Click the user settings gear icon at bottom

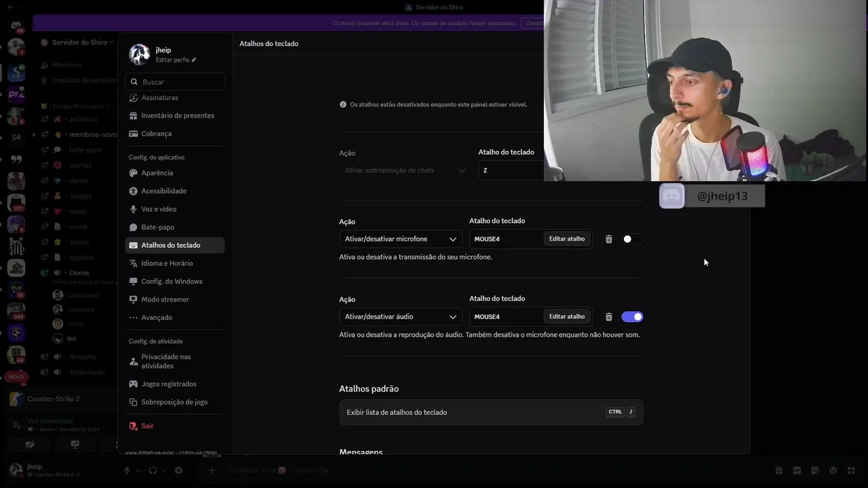[x=178, y=470]
